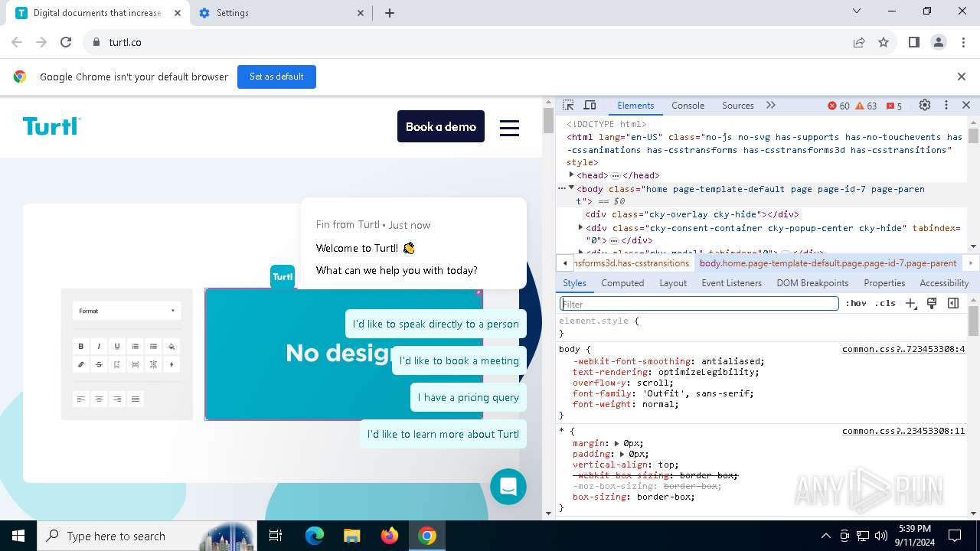Switch to the Sources tab
The image size is (980, 551).
click(x=738, y=106)
